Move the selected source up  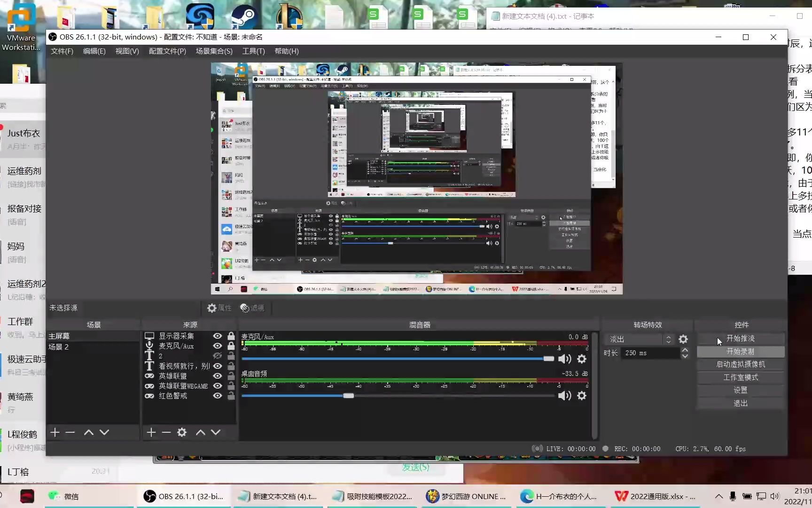(x=200, y=432)
